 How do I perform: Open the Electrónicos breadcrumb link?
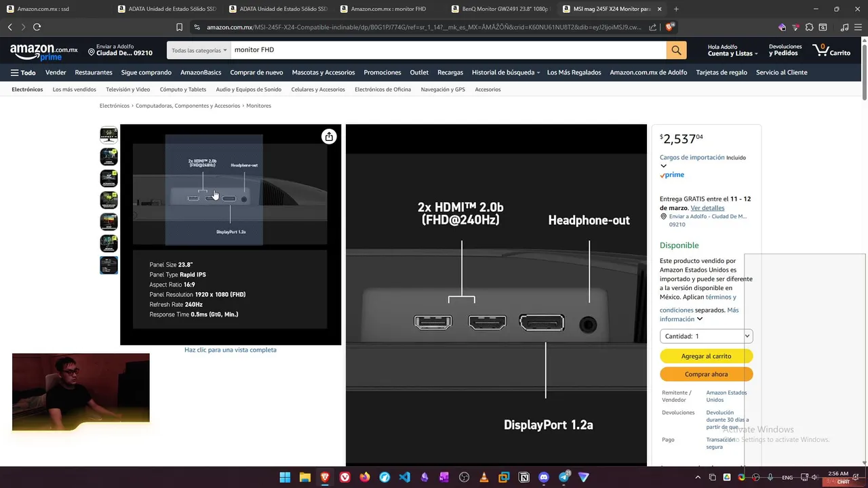point(114,106)
